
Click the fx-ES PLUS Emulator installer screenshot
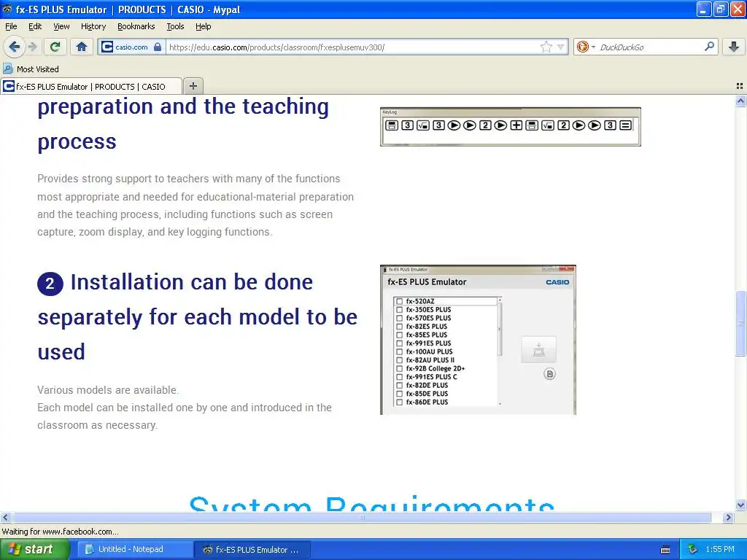(478, 340)
